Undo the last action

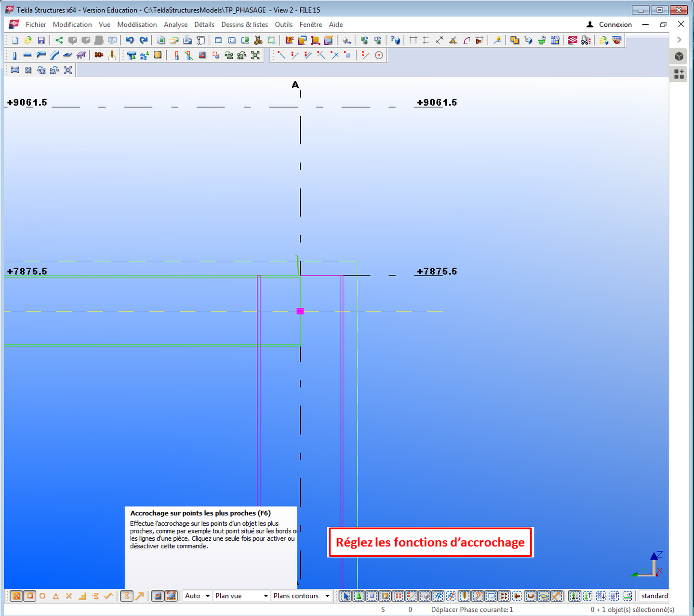click(x=130, y=40)
